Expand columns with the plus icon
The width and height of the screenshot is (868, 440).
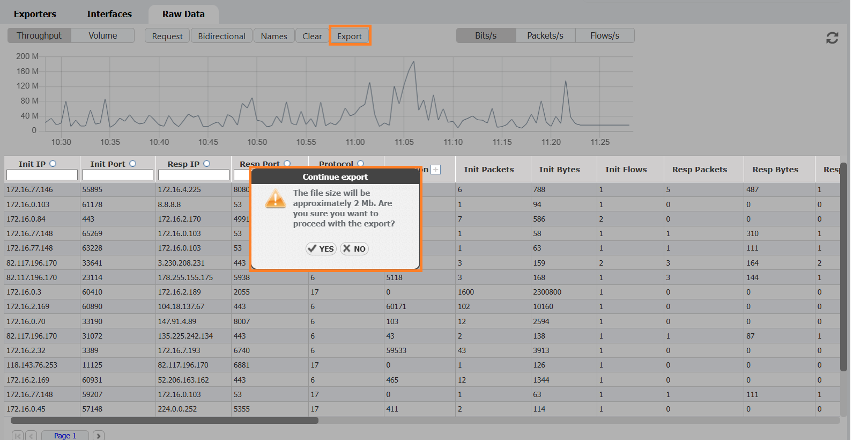[x=436, y=170]
